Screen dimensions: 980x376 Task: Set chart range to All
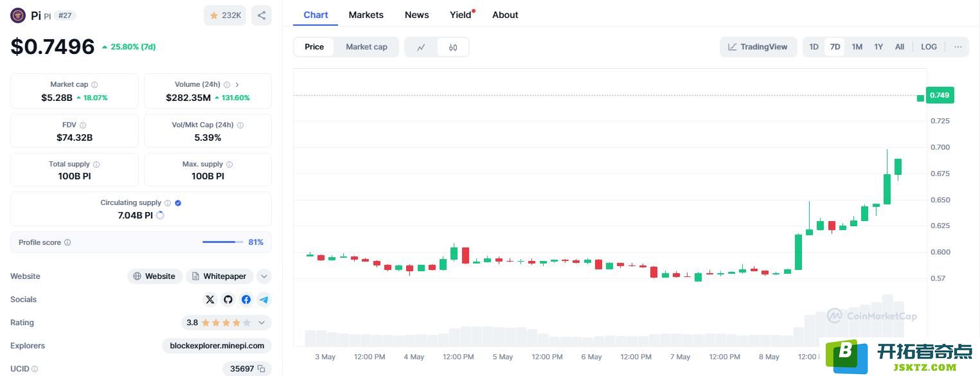(900, 47)
